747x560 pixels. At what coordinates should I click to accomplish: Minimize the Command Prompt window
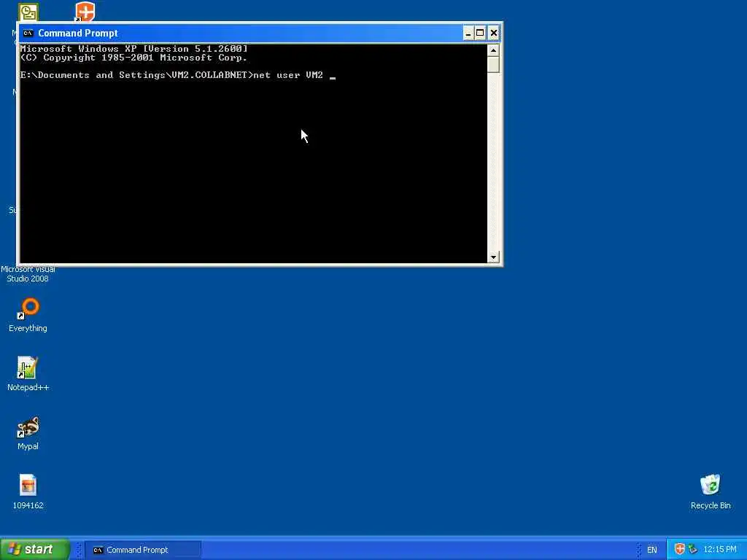point(468,34)
